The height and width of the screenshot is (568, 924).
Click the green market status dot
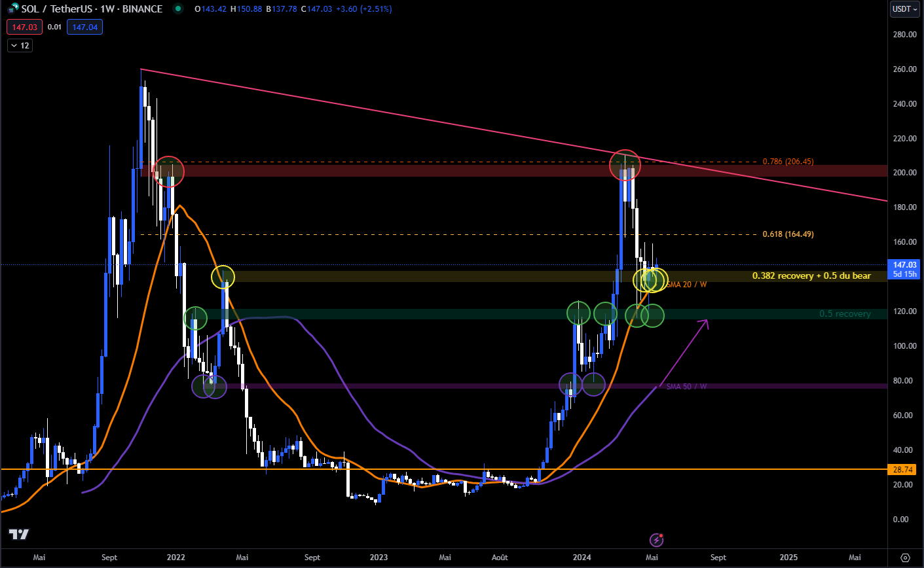pos(177,9)
